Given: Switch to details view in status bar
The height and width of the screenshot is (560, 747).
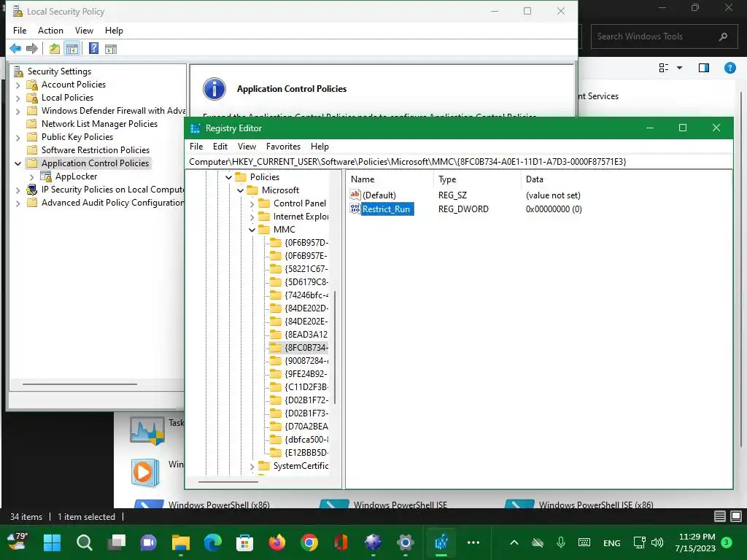Looking at the screenshot, I should point(720,516).
